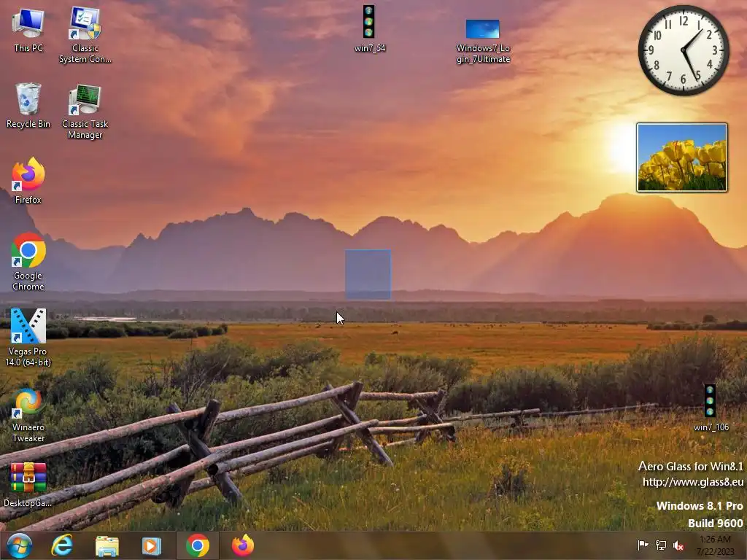Viewport: 747px width, 560px height.
Task: Select Winaero Tweaker desktop shortcut
Action: pos(28,414)
